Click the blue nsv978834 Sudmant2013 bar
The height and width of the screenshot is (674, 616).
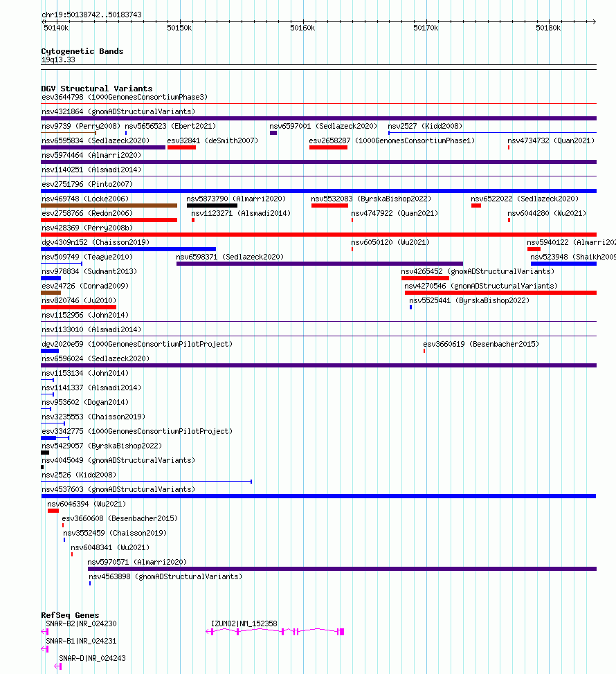click(x=51, y=278)
